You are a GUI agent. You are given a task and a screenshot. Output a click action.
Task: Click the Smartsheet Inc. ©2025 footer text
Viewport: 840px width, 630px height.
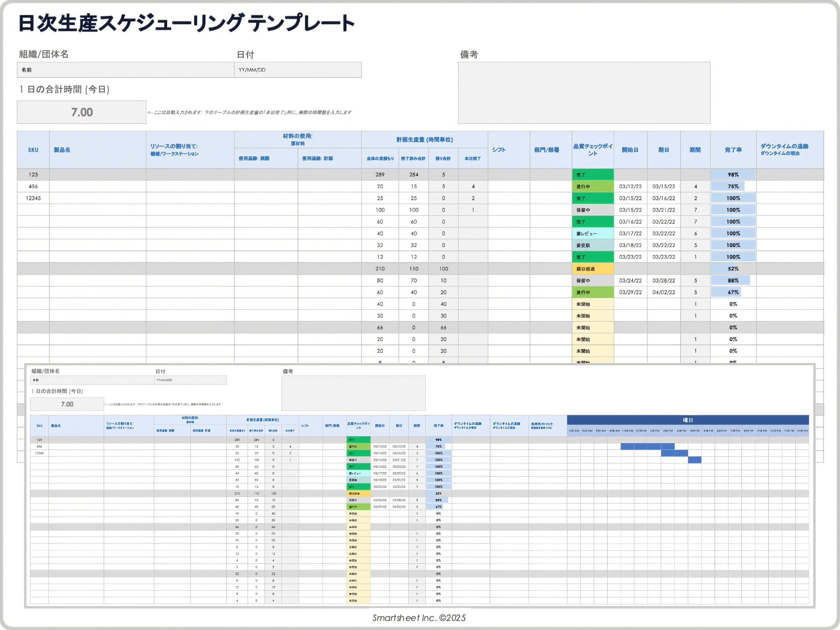[419, 618]
